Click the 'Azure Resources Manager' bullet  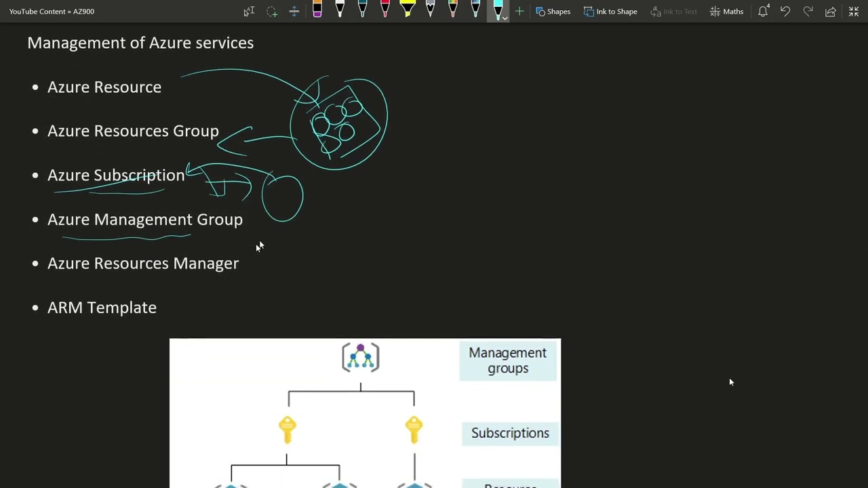(143, 264)
